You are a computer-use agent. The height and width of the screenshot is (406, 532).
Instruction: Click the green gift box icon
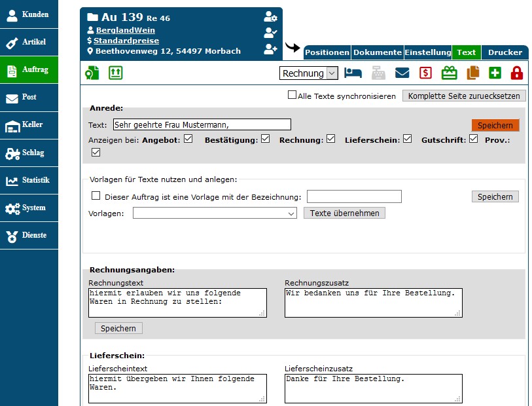[x=449, y=73]
